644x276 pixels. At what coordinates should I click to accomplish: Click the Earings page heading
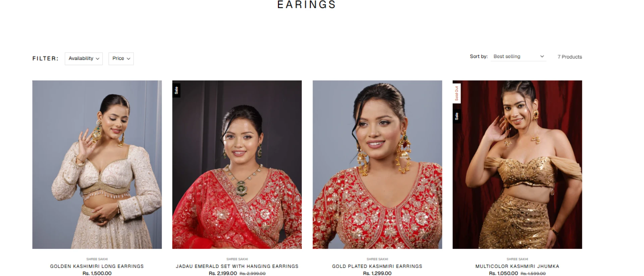point(306,5)
